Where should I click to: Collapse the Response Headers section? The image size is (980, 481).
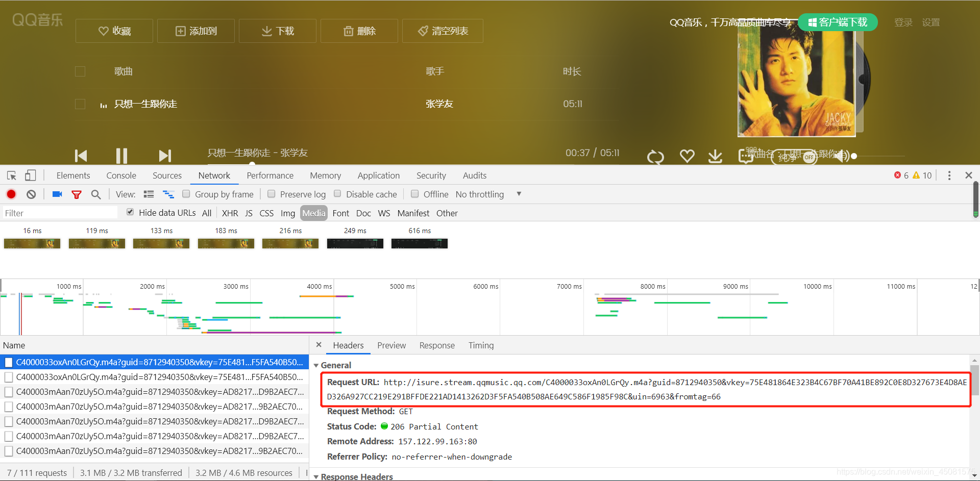pyautogui.click(x=316, y=477)
